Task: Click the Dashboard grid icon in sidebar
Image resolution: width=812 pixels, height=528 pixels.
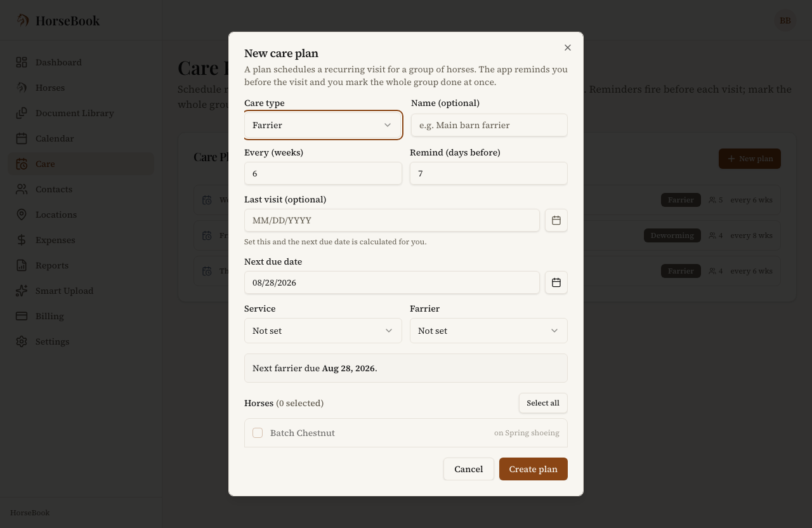Action: click(x=22, y=62)
